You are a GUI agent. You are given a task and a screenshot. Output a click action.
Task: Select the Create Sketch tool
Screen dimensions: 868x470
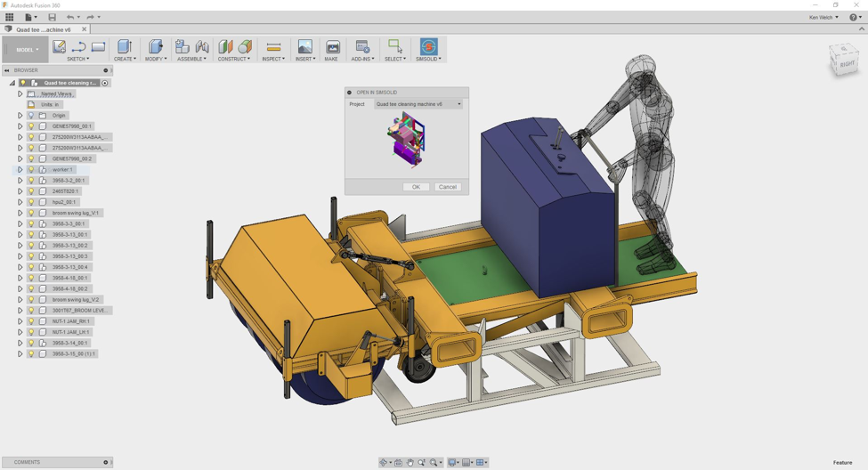coord(59,47)
